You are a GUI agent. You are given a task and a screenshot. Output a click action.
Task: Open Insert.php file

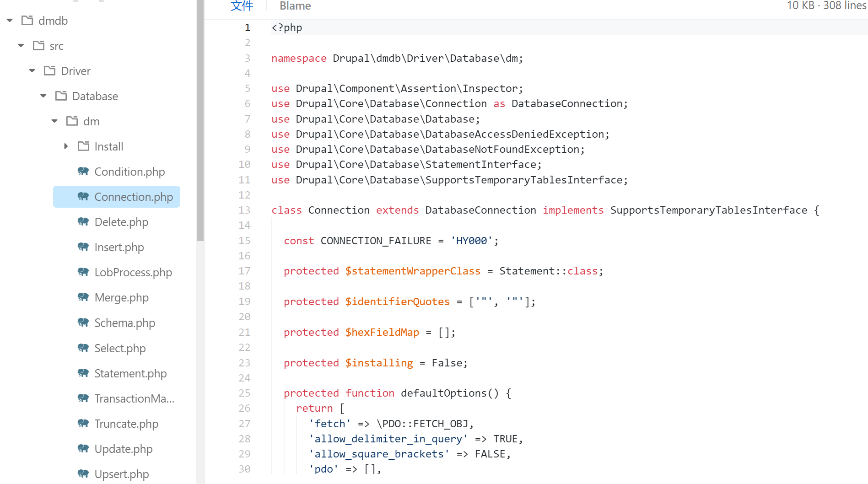coord(119,247)
